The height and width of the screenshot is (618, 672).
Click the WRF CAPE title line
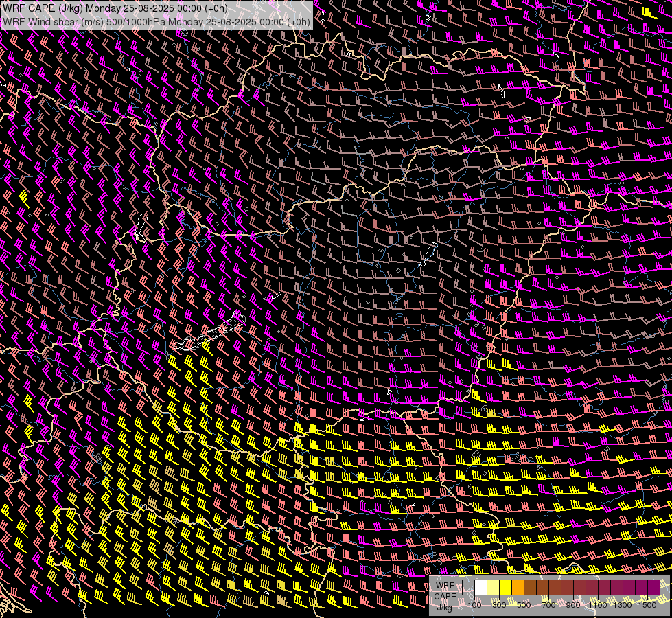click(115, 8)
